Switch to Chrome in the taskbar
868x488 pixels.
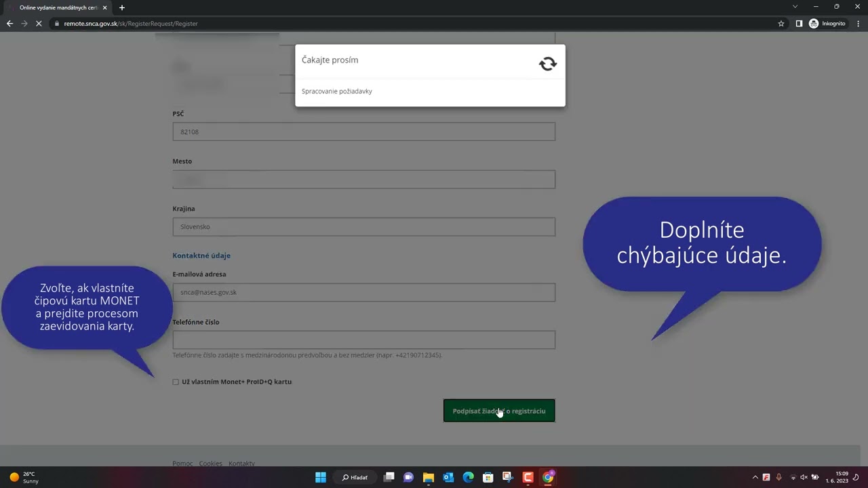[548, 477]
